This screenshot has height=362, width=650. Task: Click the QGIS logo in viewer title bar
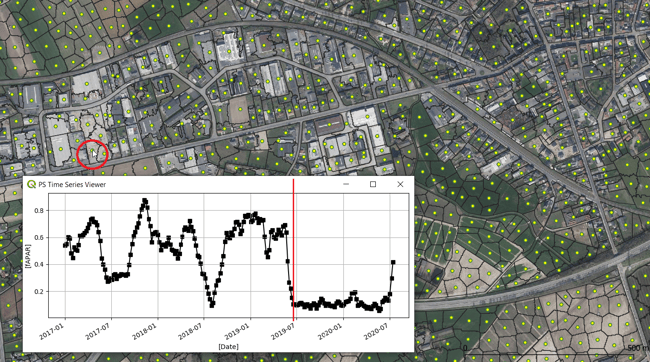[31, 184]
